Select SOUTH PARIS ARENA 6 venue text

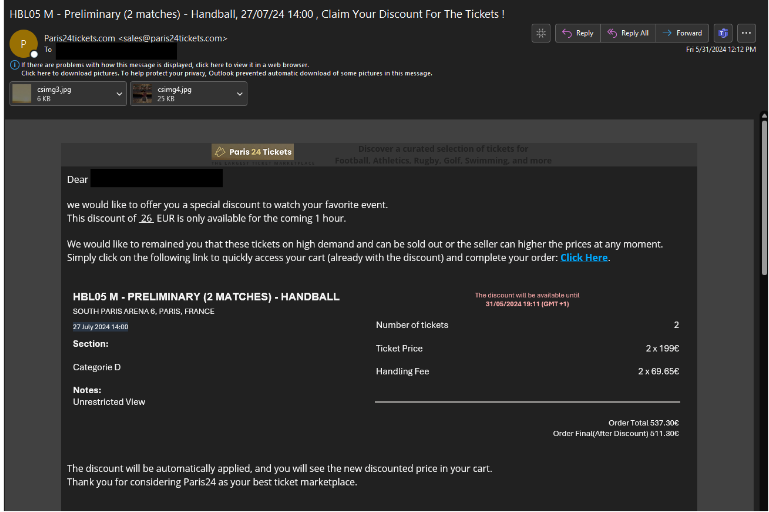[143, 311]
